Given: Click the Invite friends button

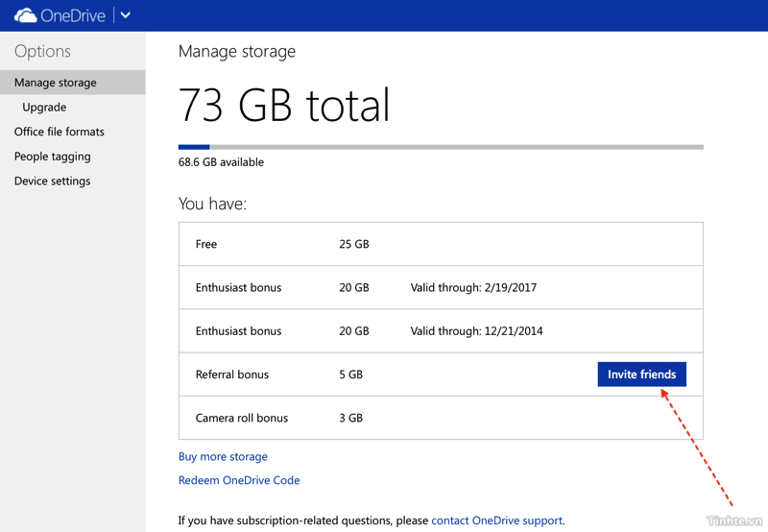Looking at the screenshot, I should 641,375.
